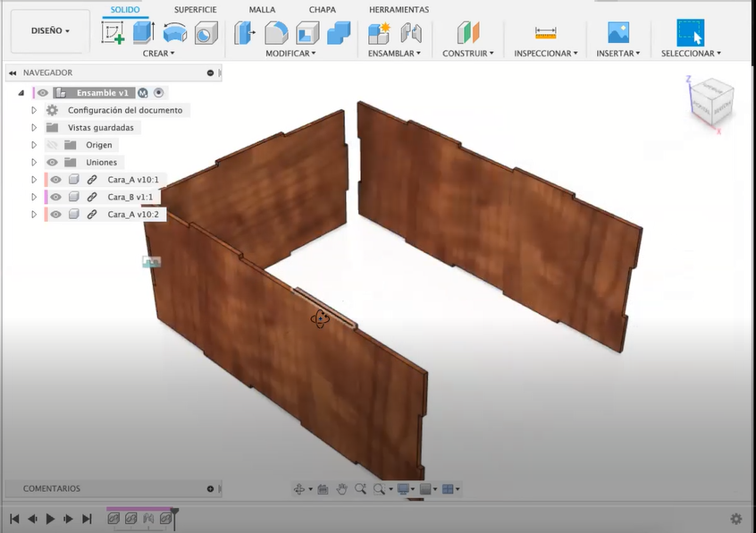Expand the COMENTARIOS panel plus button
This screenshot has height=533, width=756.
[210, 488]
